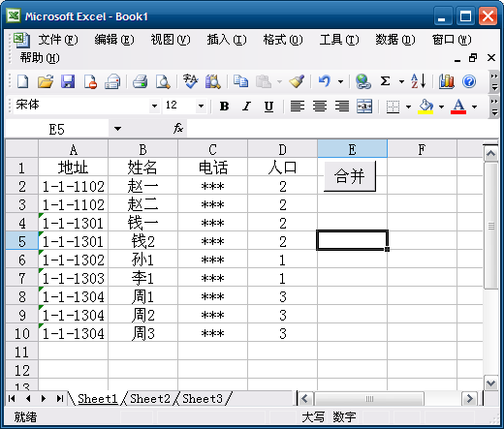This screenshot has height=429, width=504.
Task: Switch to the Sheet2 tab
Action: 150,399
